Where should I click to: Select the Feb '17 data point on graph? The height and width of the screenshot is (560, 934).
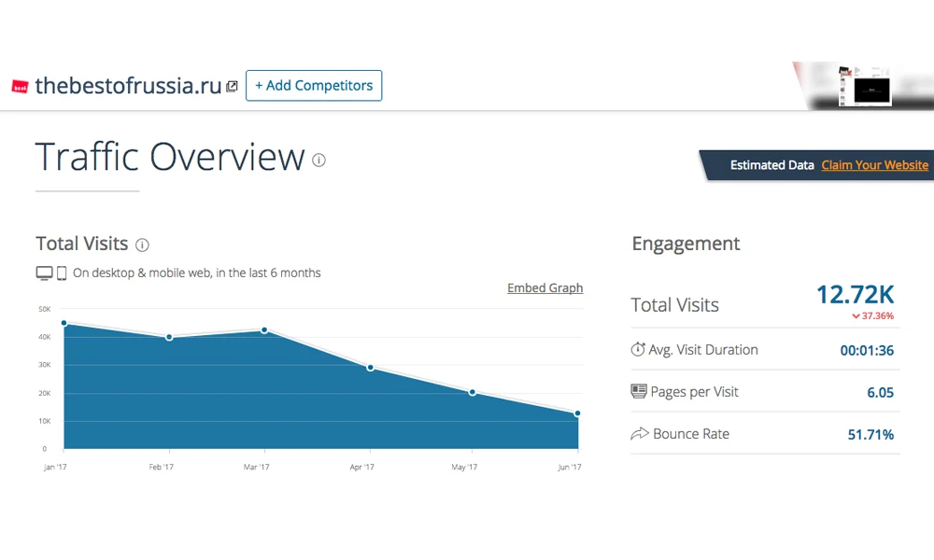(x=169, y=338)
